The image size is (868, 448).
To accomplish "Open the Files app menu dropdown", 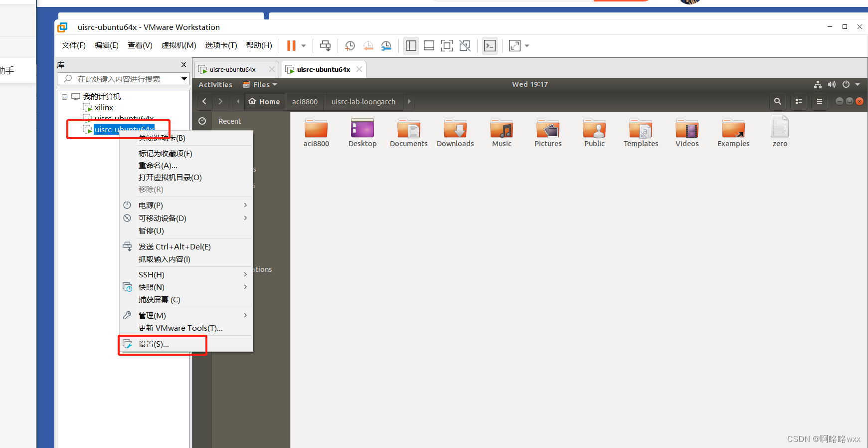I will 260,85.
